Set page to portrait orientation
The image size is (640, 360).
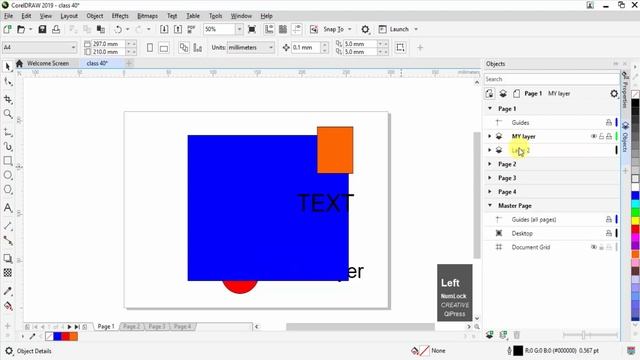(150, 48)
